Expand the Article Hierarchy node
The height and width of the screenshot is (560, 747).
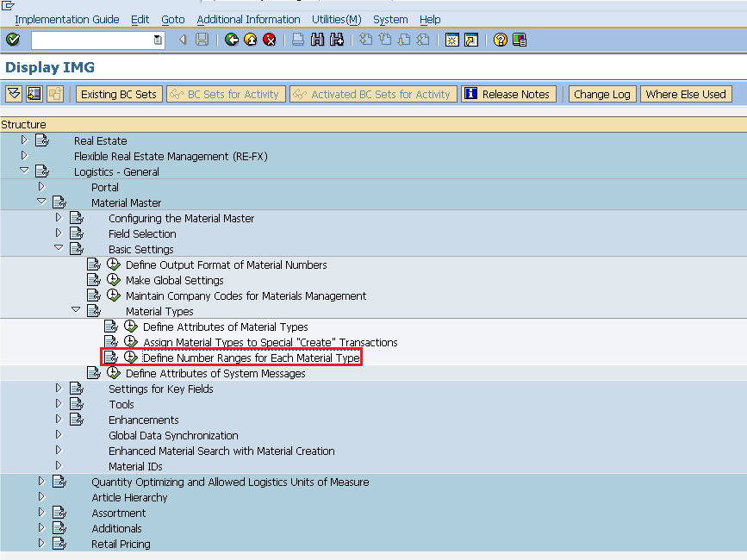pos(41,496)
